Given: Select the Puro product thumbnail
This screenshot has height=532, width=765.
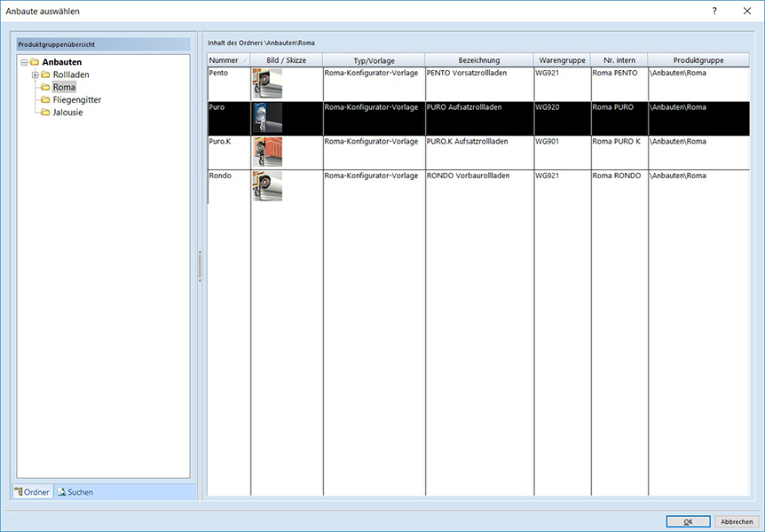Looking at the screenshot, I should (267, 118).
